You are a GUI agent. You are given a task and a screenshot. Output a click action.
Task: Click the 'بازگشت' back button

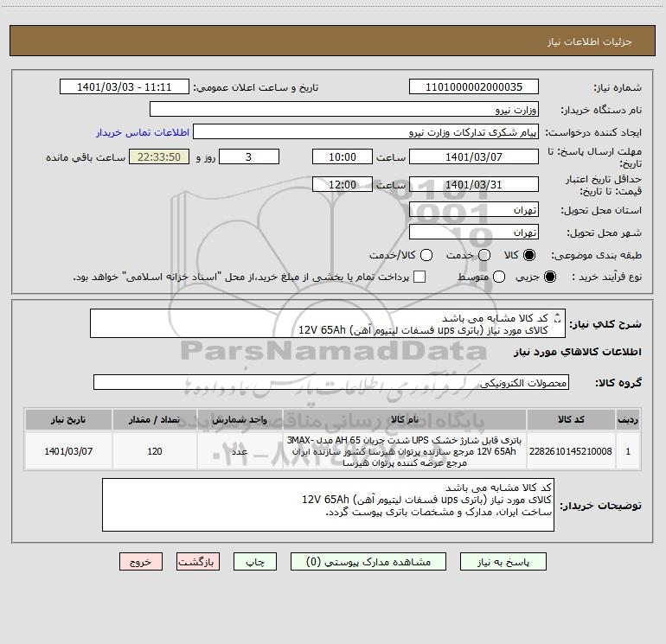pyautogui.click(x=198, y=562)
